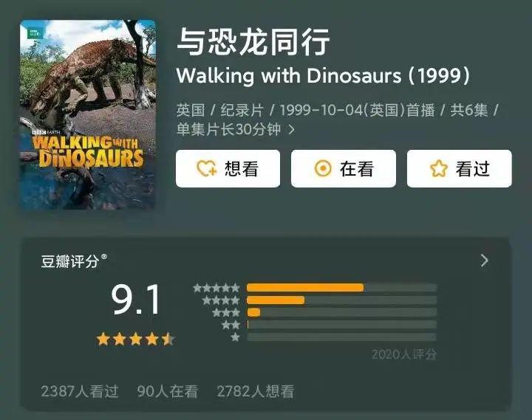Screen dimensions: 532x420
Task: Click the circle icon on 在看 button
Action: 323,168
